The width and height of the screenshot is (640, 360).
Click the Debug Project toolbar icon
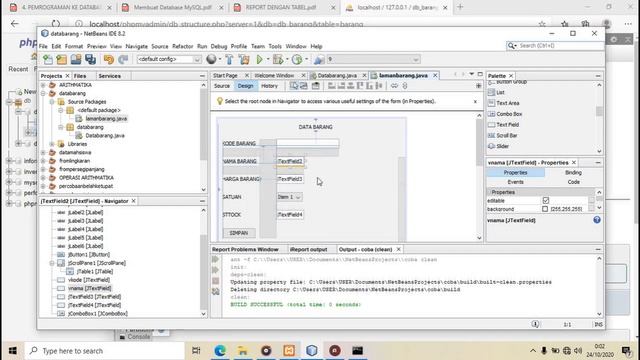tap(278, 60)
